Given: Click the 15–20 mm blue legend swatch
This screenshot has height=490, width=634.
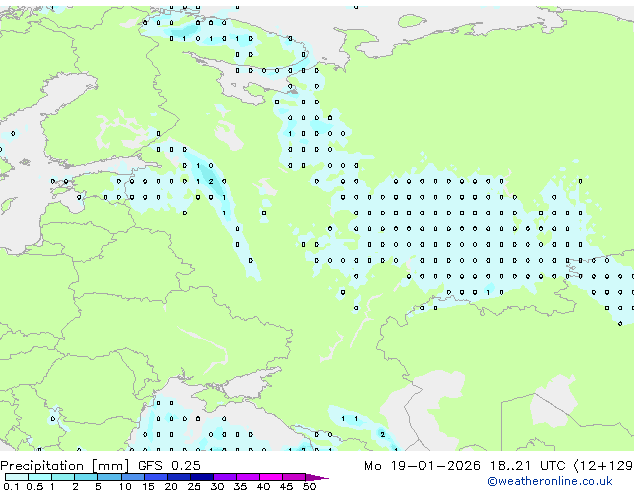Looking at the screenshot, I should tap(155, 477).
